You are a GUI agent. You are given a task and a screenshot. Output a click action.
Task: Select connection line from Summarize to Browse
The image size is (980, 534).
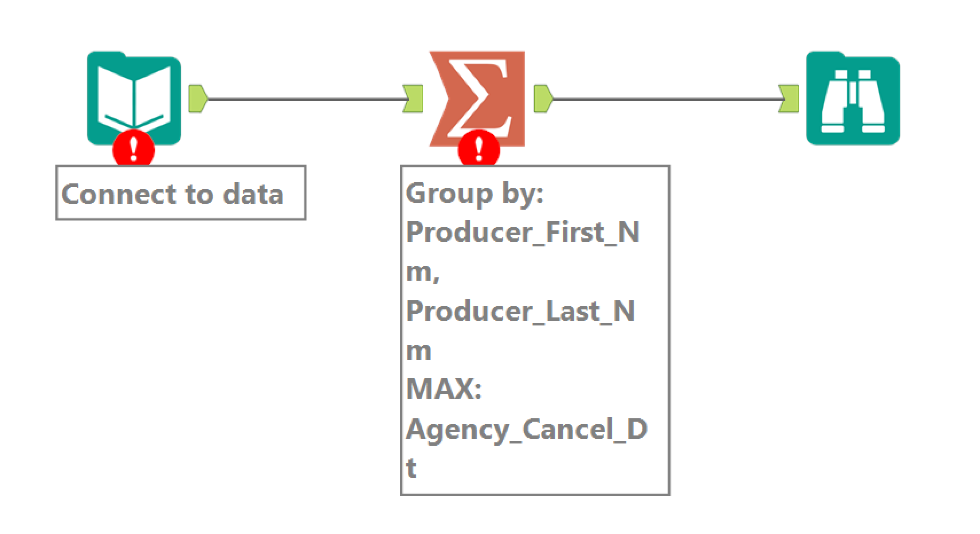click(665, 99)
